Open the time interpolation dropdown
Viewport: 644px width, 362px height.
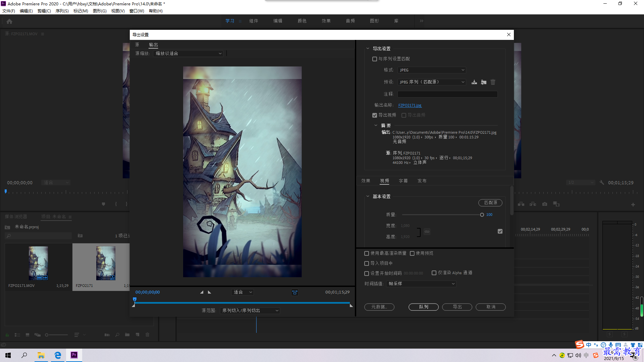coord(421,284)
